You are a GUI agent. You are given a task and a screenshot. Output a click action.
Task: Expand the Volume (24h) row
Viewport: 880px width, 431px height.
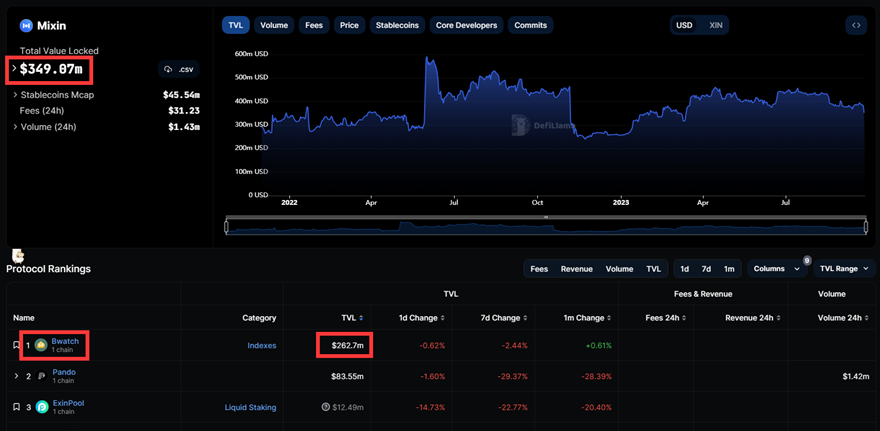tap(15, 127)
